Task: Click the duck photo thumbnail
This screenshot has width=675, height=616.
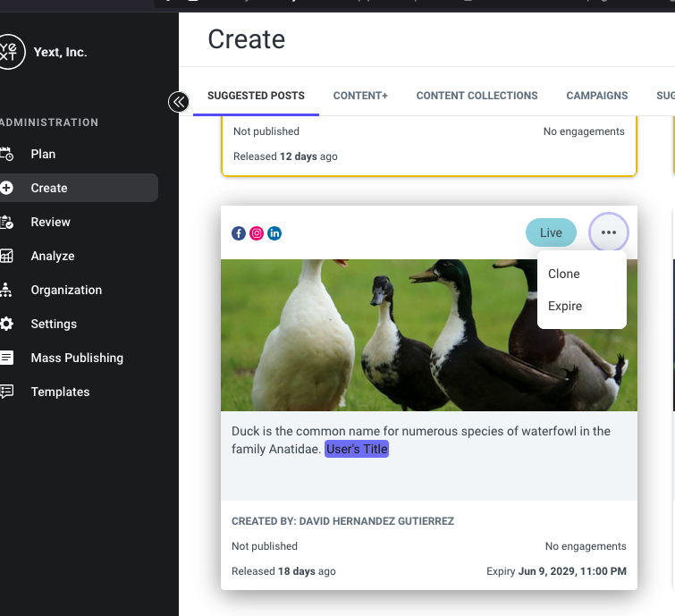Action: pyautogui.click(x=429, y=335)
